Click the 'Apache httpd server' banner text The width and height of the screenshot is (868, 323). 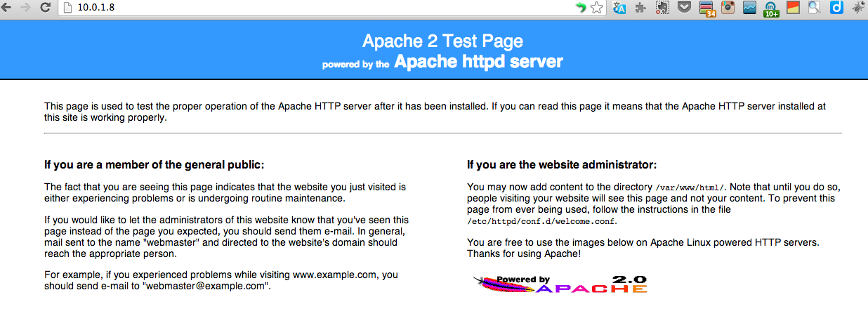pos(478,62)
